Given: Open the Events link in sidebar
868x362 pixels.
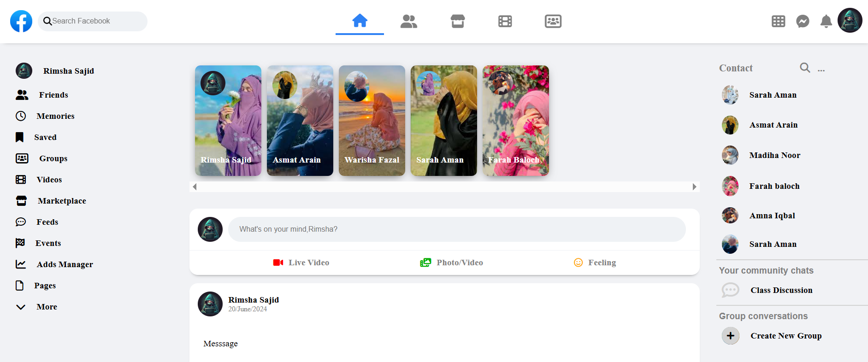Looking at the screenshot, I should click(x=48, y=243).
